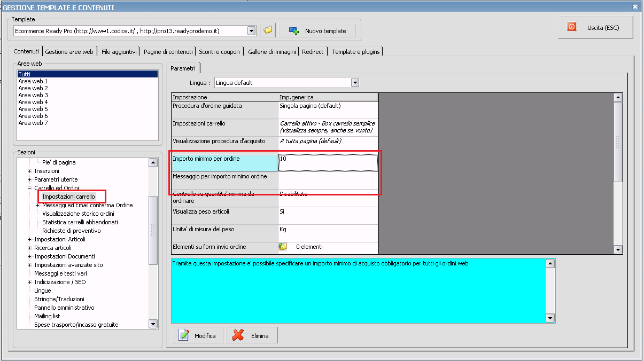Expand the Inserzioni tree node
Viewport: 644px width, 361px height.
pyautogui.click(x=30, y=171)
